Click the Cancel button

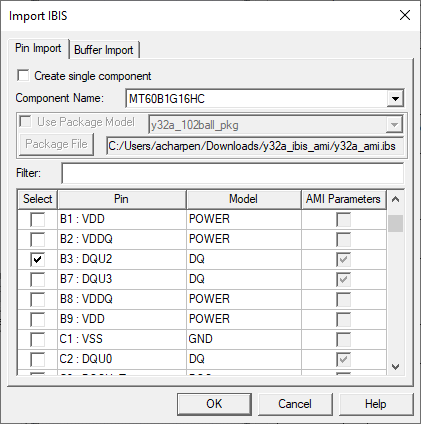pos(295,404)
